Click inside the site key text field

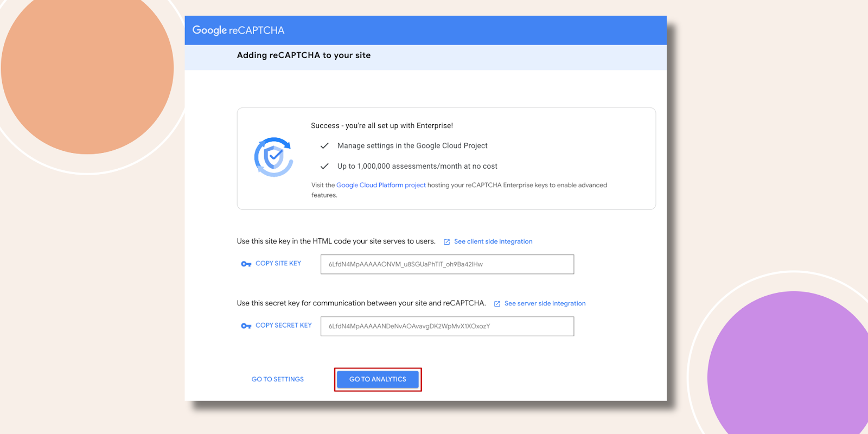[x=447, y=265]
